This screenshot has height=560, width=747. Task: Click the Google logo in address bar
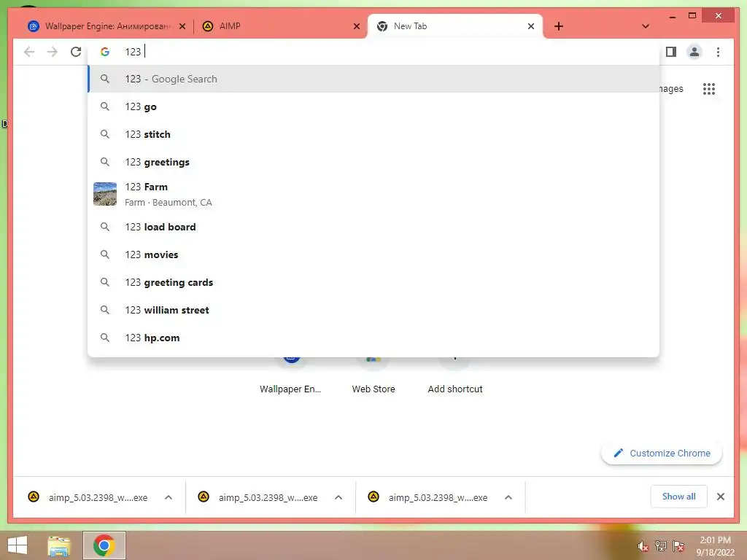point(105,52)
